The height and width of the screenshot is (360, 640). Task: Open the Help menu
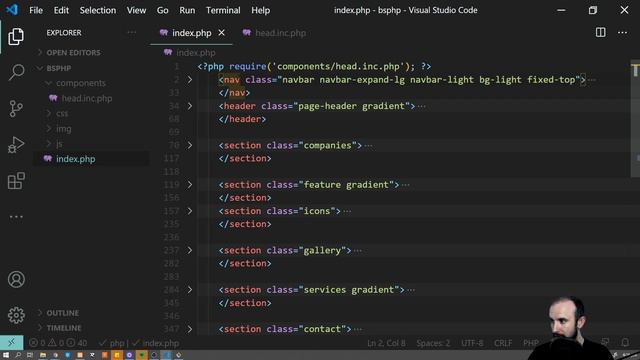tap(260, 10)
